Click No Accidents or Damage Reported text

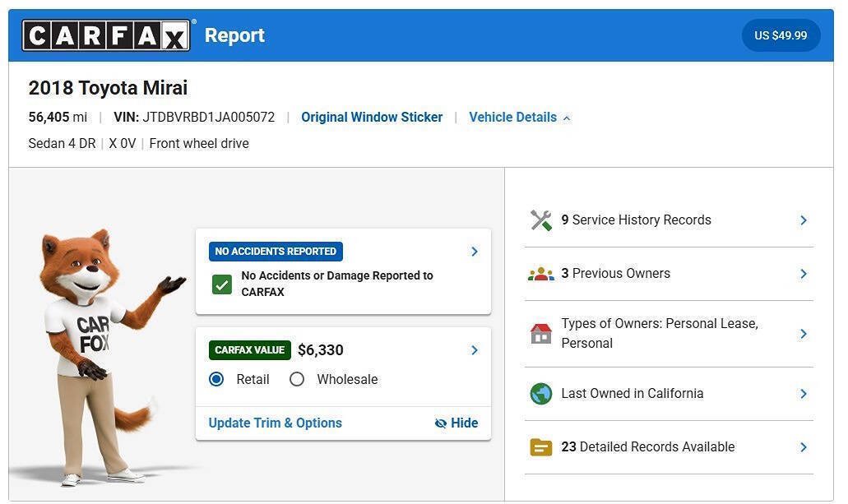[x=337, y=284]
